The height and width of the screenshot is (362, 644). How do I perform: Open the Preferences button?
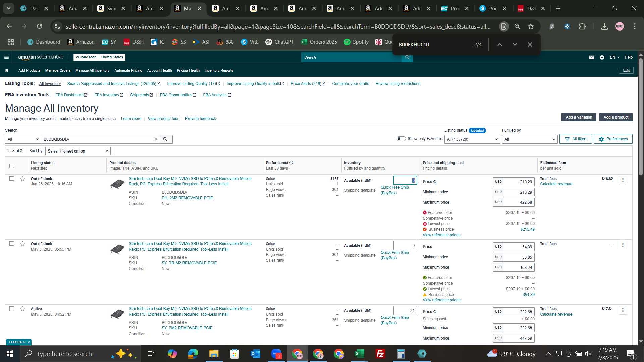(x=613, y=139)
